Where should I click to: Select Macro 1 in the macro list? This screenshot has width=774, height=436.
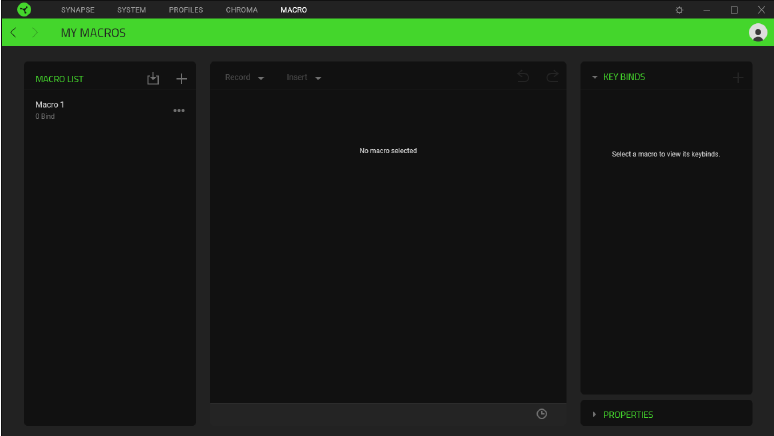click(x=110, y=110)
